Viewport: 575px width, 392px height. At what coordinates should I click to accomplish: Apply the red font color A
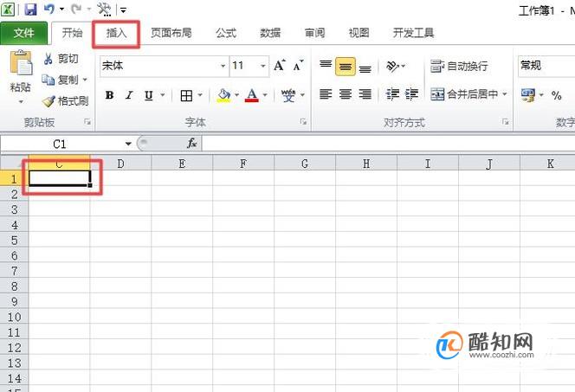[x=251, y=95]
